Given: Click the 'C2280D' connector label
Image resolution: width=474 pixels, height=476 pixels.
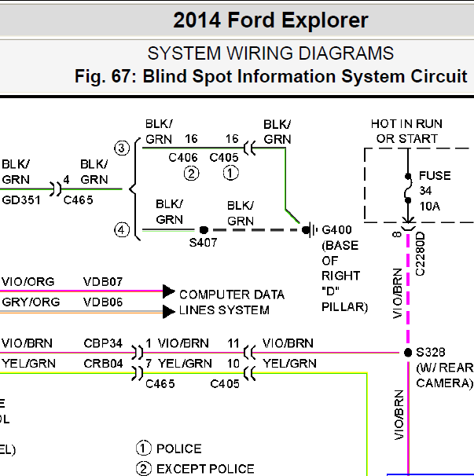Looking at the screenshot, I should [x=420, y=254].
